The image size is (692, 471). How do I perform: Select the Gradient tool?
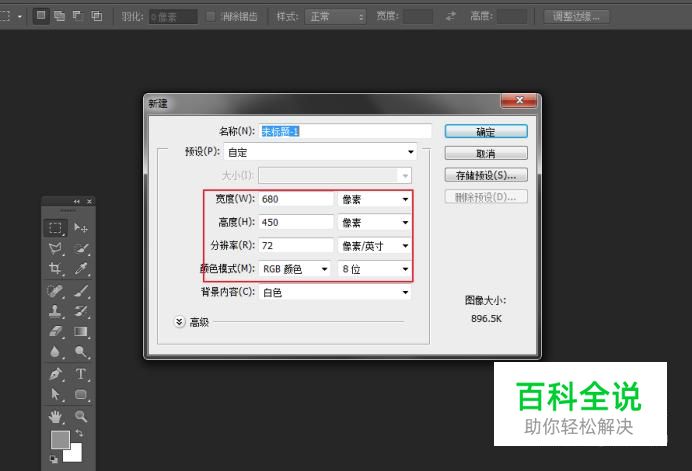(x=81, y=331)
